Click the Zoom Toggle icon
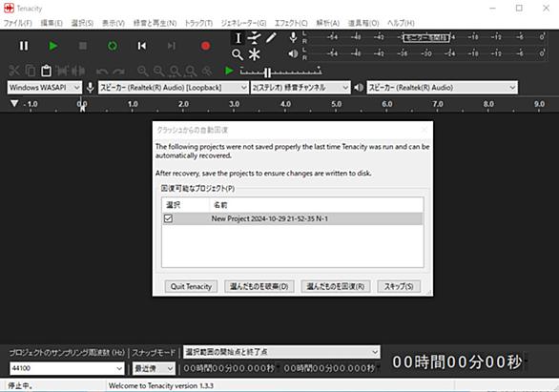 pos(207,71)
